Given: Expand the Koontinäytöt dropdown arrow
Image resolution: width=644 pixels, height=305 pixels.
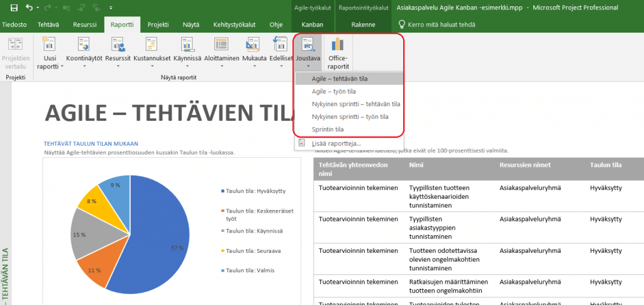Looking at the screenshot, I should point(84,66).
